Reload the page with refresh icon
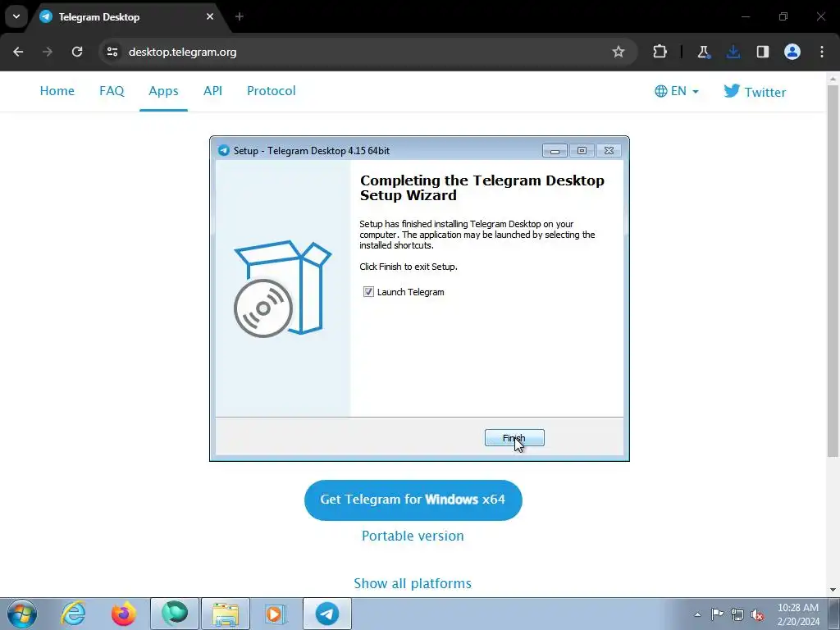Viewport: 840px width, 630px height. tap(77, 52)
